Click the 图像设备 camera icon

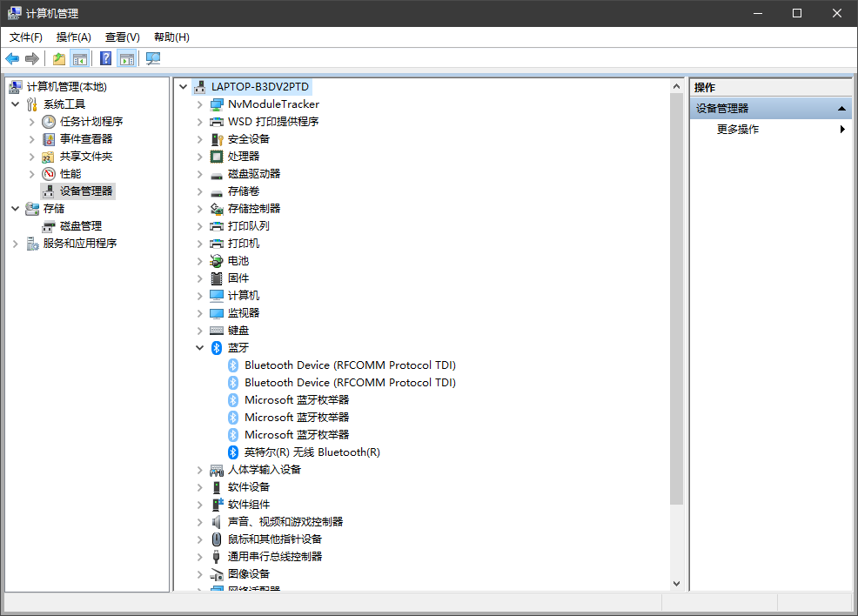point(217,574)
